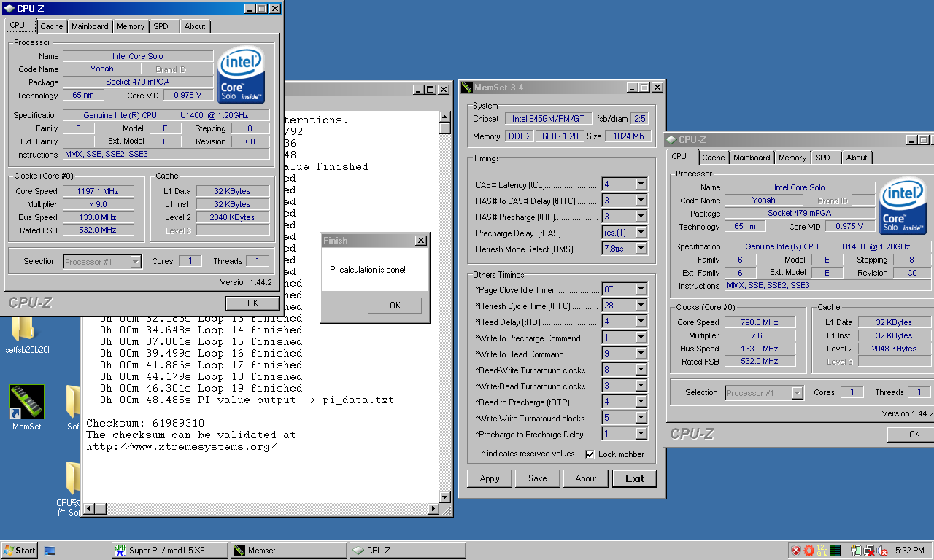This screenshot has width=934, height=560.
Task: Click Save in MemSet
Action: (x=538, y=478)
